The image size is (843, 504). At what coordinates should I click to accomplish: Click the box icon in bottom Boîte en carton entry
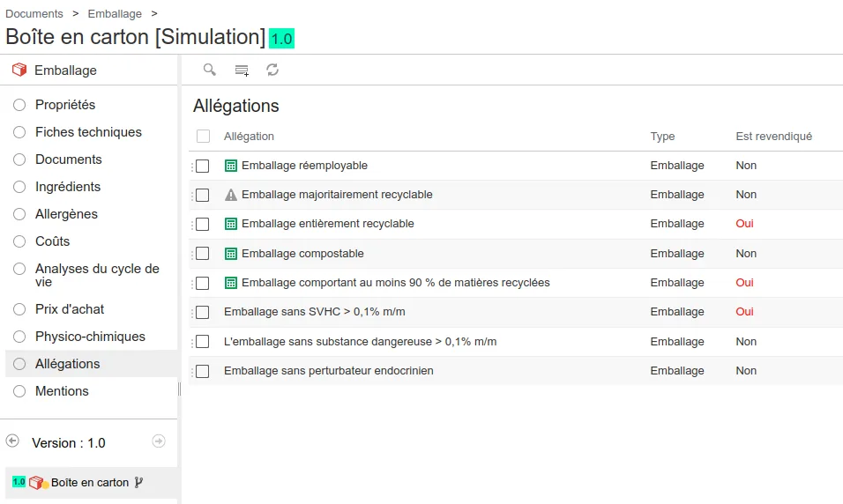pyautogui.click(x=36, y=483)
